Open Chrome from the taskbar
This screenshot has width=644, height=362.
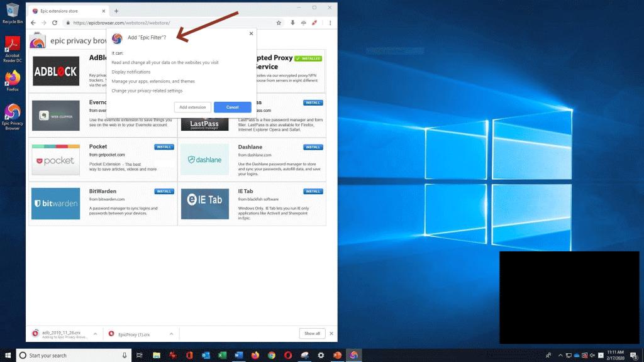272,356
